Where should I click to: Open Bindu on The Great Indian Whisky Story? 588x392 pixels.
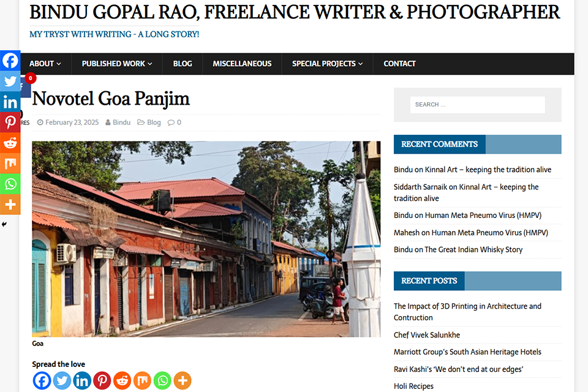pos(458,249)
